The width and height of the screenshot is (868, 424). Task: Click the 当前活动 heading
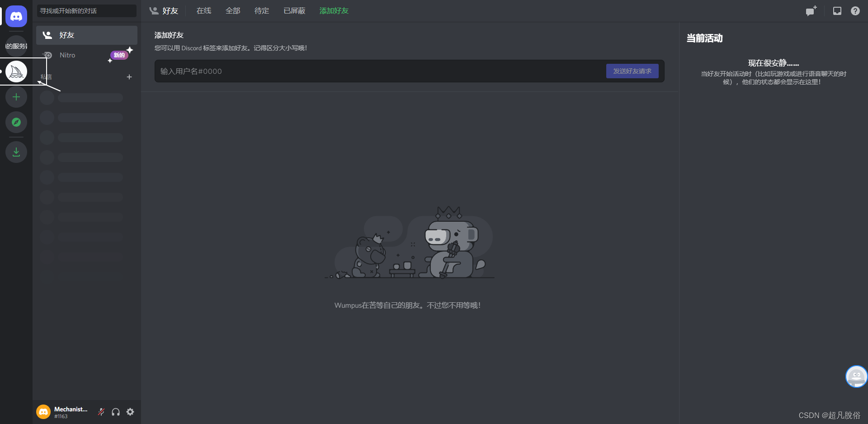click(x=704, y=38)
